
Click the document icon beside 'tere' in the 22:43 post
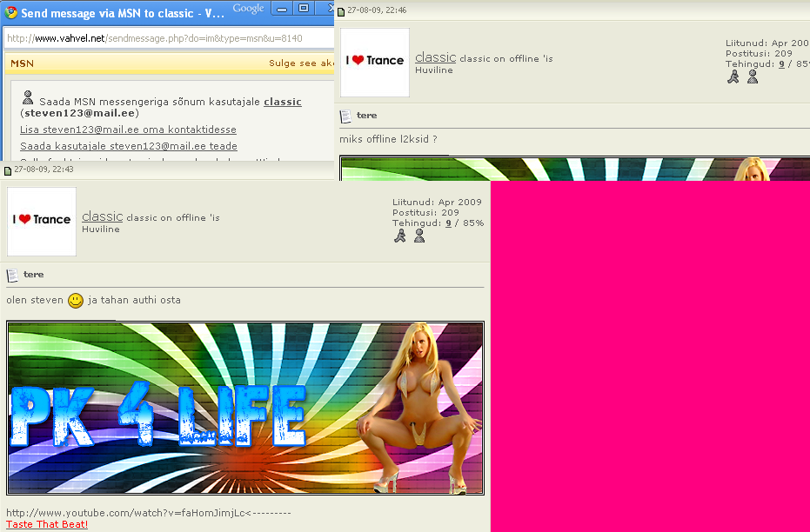tap(13, 275)
